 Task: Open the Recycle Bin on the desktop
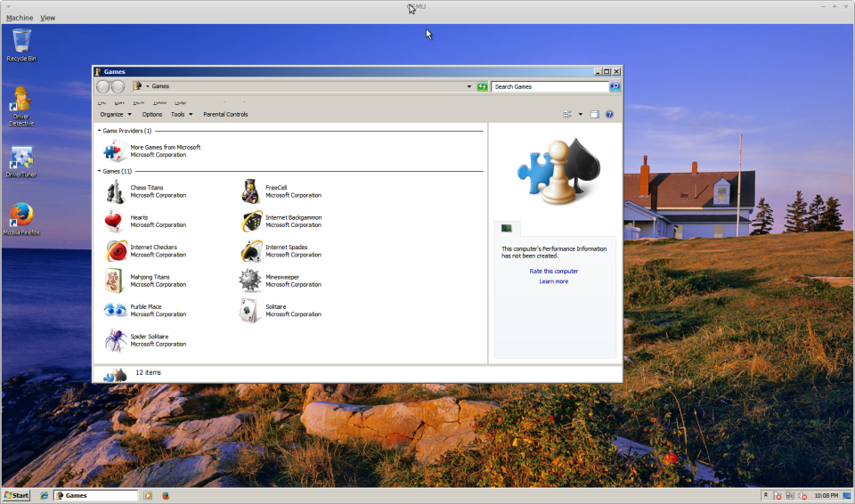point(21,45)
